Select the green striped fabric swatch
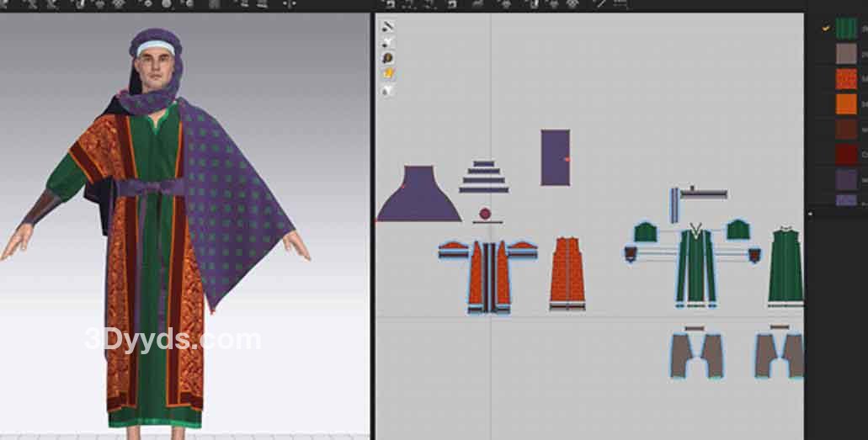The width and height of the screenshot is (868, 440). point(846,28)
